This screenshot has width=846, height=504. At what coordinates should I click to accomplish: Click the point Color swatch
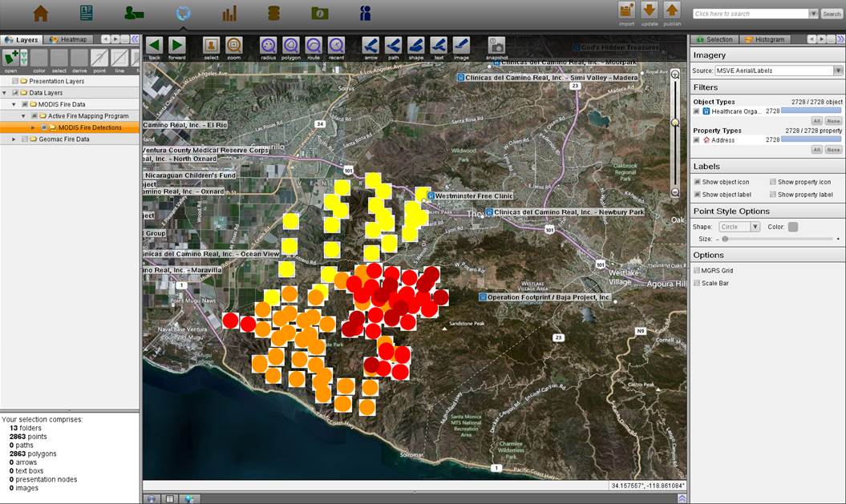[x=793, y=227]
